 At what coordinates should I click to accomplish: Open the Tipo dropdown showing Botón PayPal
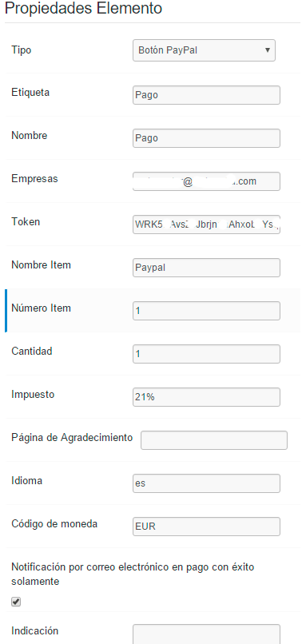[204, 50]
